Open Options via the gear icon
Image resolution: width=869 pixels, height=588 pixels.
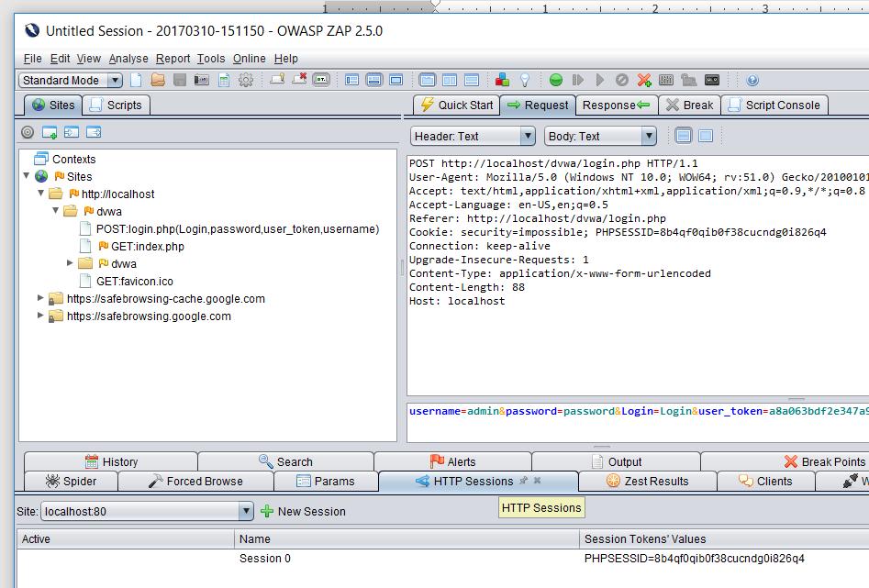pyautogui.click(x=246, y=81)
